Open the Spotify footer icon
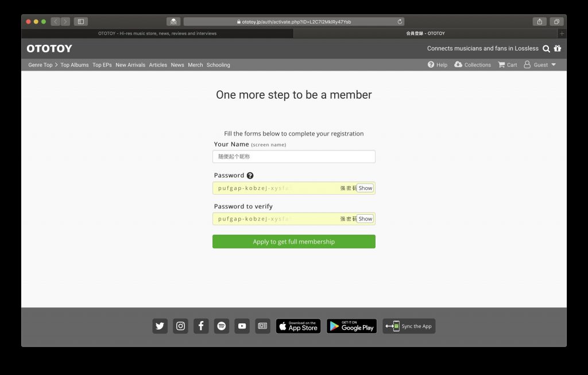 click(222, 326)
